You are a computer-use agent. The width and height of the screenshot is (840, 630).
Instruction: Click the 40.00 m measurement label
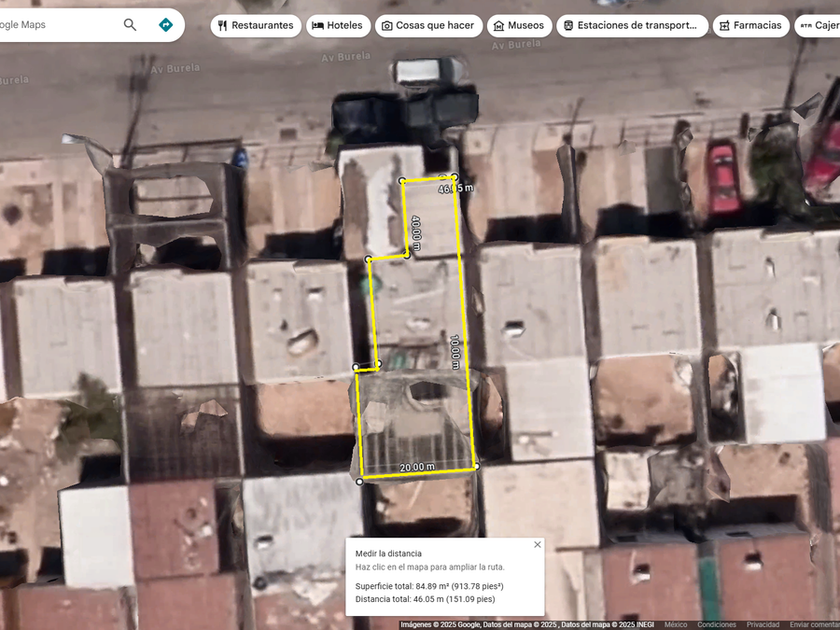416,233
